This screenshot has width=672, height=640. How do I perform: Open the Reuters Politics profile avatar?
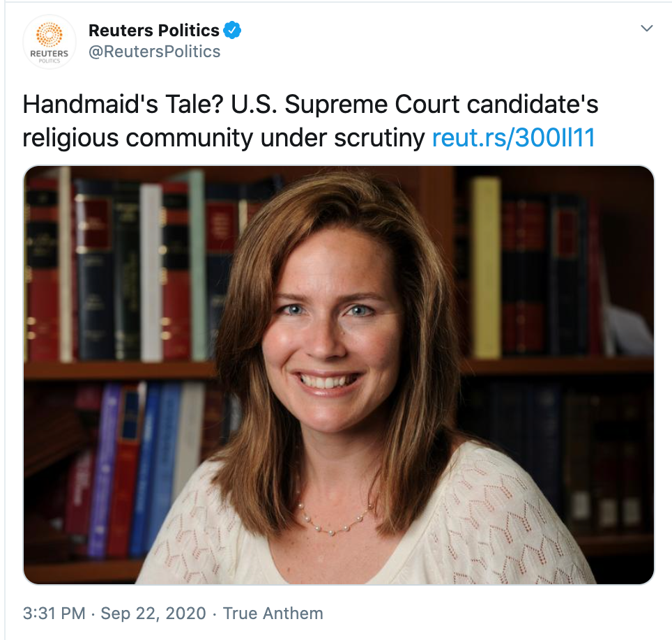coord(49,42)
